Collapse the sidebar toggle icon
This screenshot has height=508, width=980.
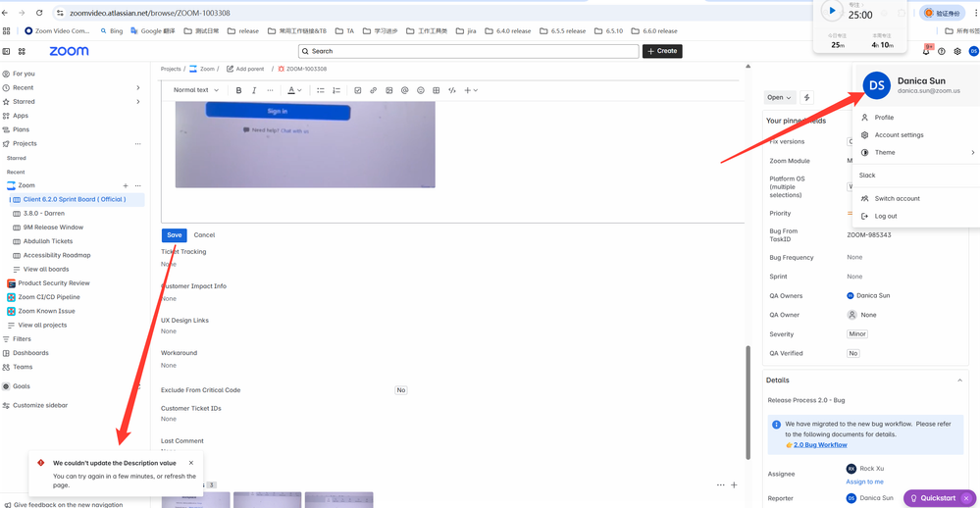(6, 51)
